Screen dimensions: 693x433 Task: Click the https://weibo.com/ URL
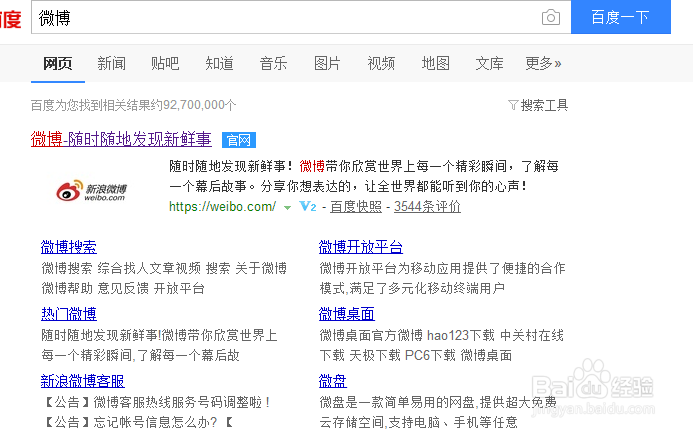pyautogui.click(x=222, y=206)
